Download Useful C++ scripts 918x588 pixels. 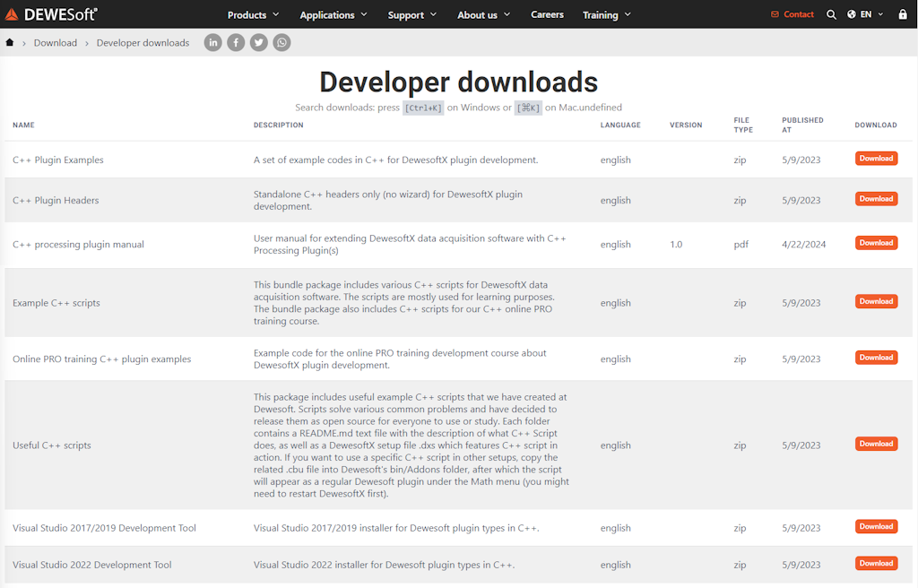[x=876, y=444]
